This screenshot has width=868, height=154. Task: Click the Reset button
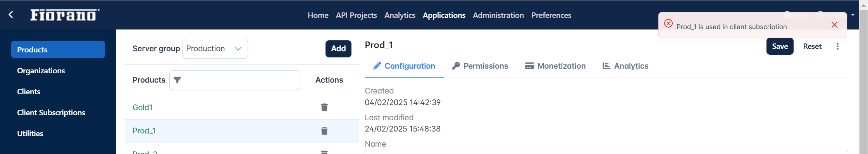point(812,46)
